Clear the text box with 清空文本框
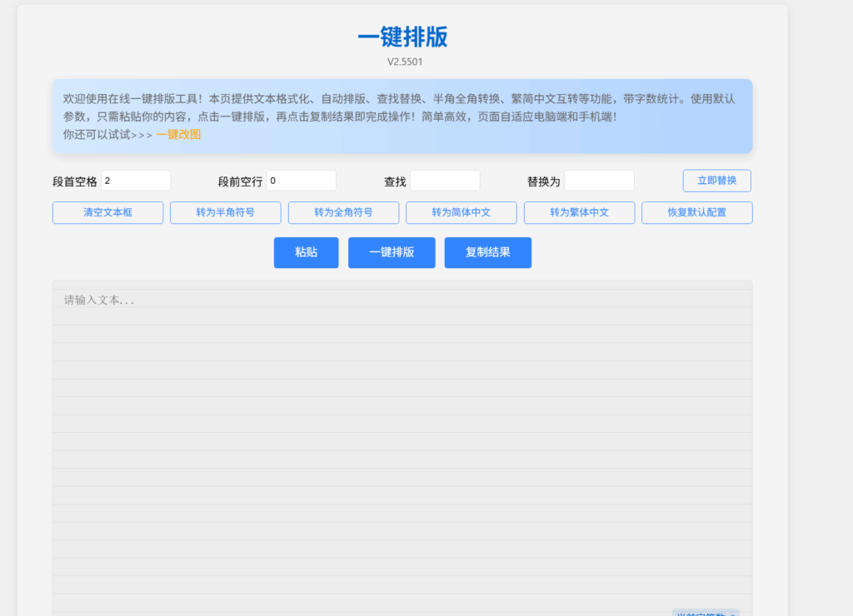Image resolution: width=853 pixels, height=616 pixels. coord(107,212)
